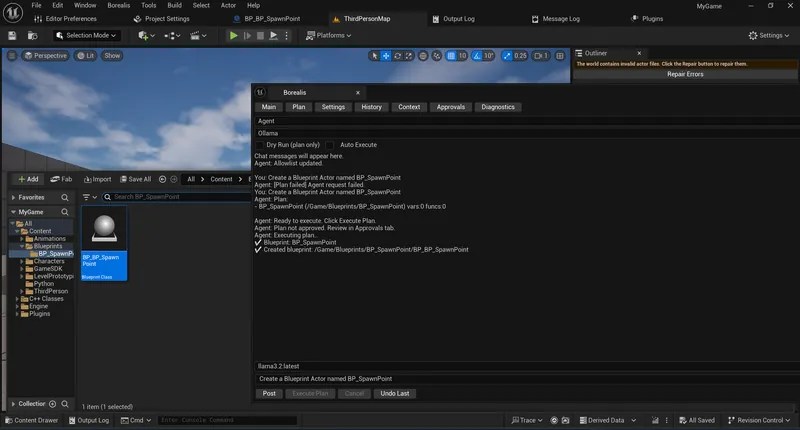Expand the Characters folder
The height and width of the screenshot is (430, 800).
pos(22,261)
